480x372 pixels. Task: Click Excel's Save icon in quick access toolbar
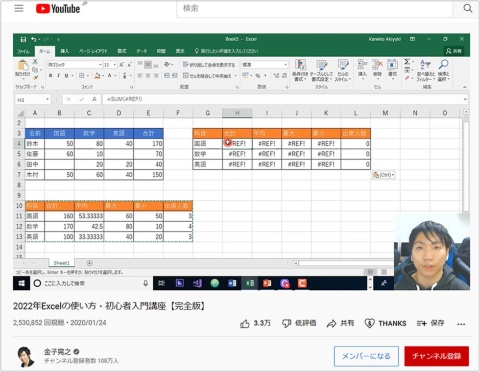point(23,39)
